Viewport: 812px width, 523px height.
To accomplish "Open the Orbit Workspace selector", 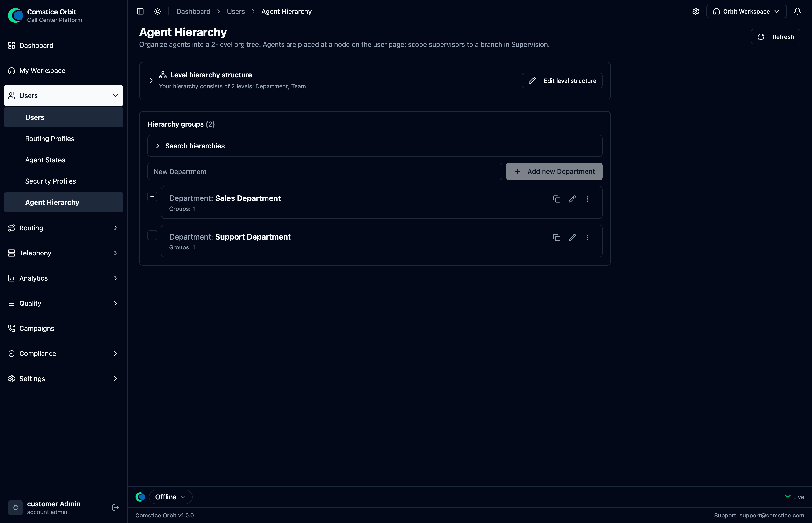I will point(747,11).
